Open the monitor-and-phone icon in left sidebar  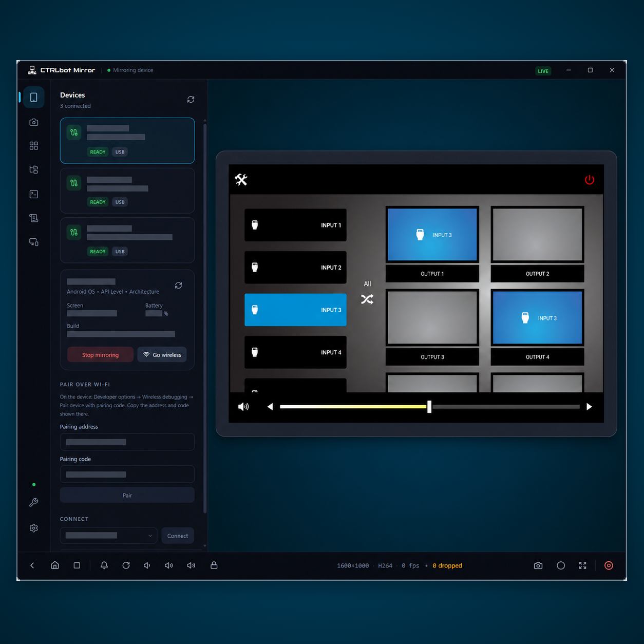click(x=34, y=242)
